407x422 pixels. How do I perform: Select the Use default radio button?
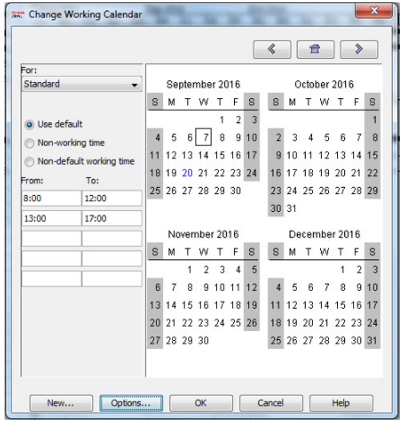coord(29,125)
